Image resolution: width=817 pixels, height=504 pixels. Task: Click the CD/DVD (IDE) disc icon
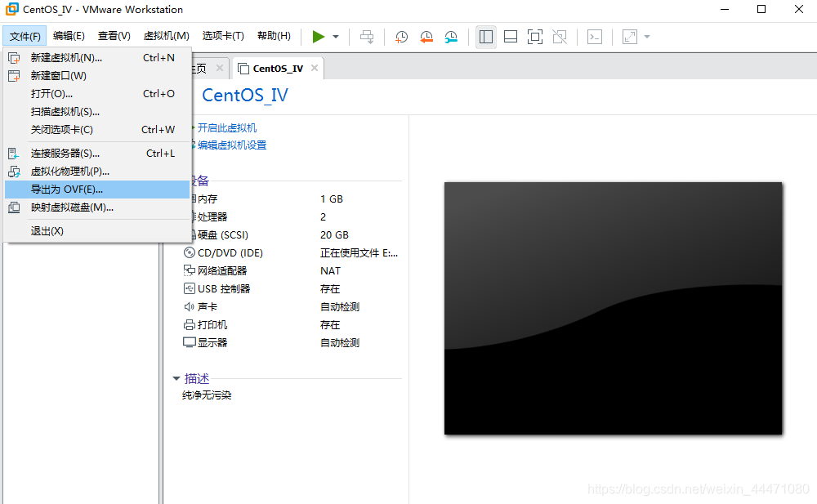(190, 252)
